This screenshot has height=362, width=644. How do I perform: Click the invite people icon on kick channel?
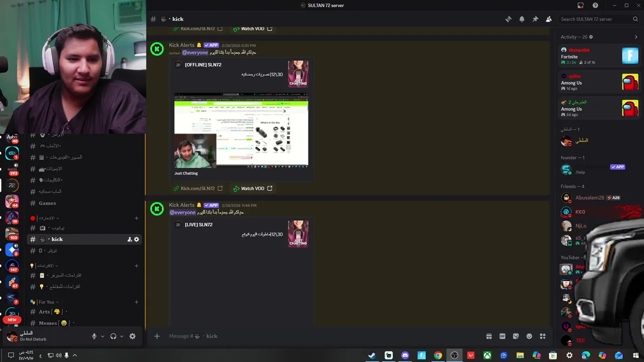click(x=129, y=239)
